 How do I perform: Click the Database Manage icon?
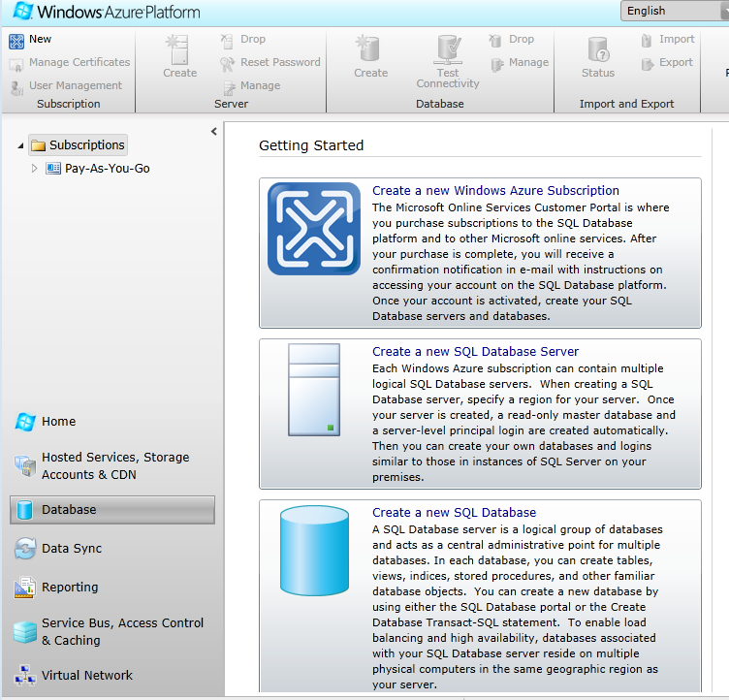497,65
